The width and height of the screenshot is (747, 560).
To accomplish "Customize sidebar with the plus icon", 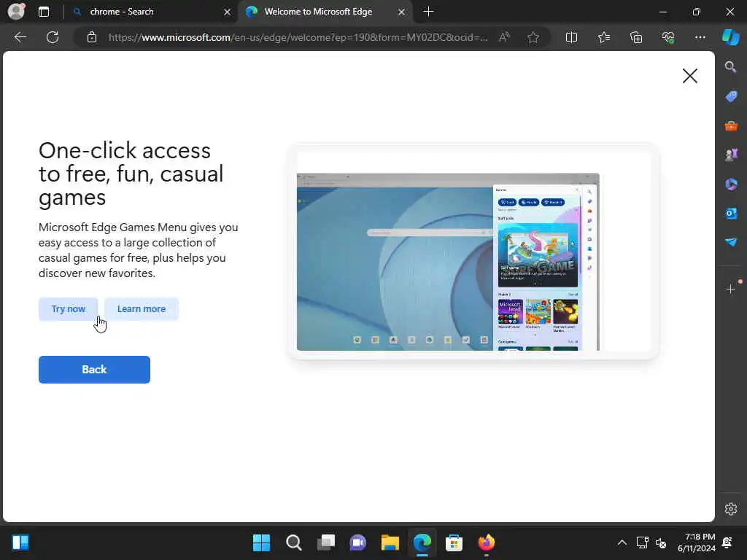I will [x=731, y=289].
